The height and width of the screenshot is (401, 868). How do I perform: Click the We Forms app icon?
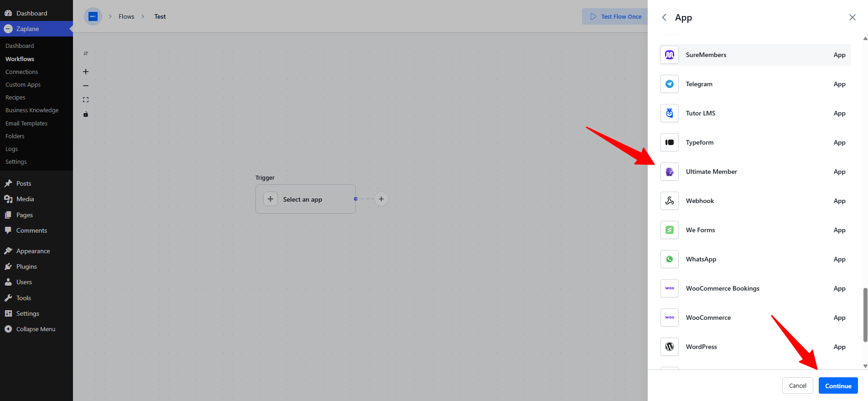pyautogui.click(x=670, y=230)
